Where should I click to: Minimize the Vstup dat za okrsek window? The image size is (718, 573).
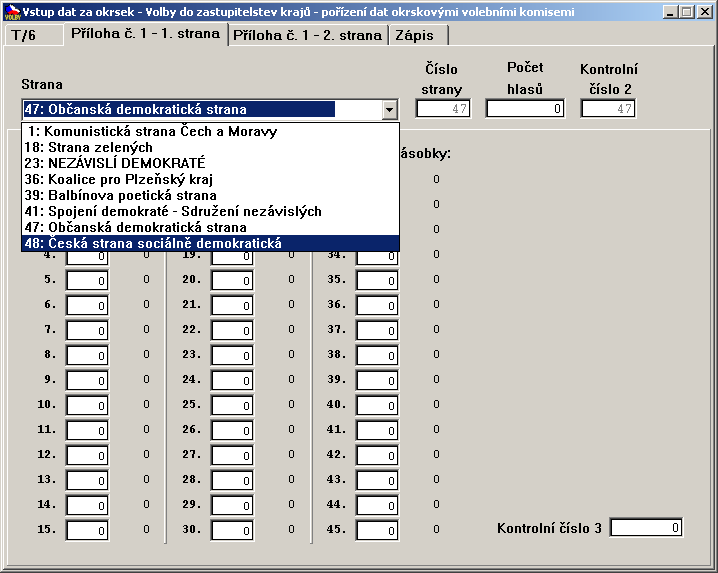tap(670, 12)
